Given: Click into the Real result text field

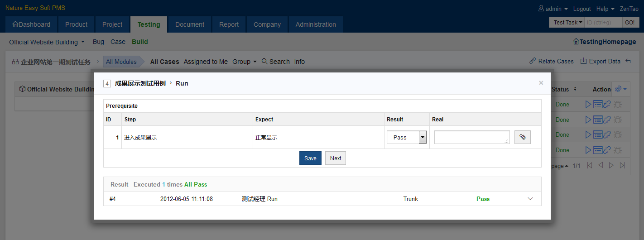Looking at the screenshot, I should point(471,137).
